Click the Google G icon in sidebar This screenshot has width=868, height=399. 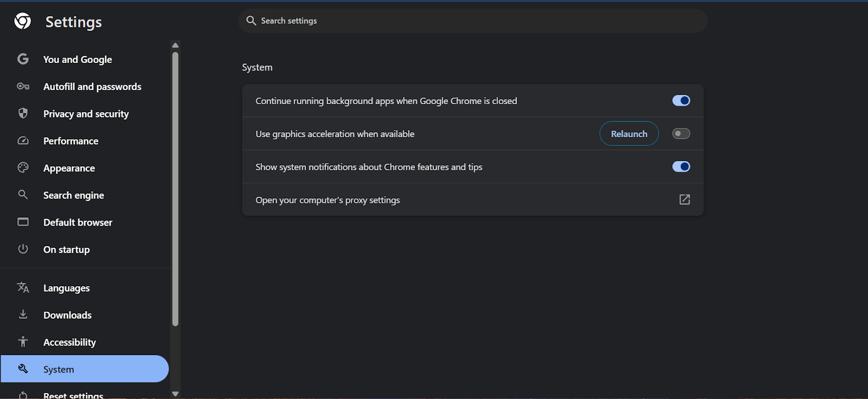23,59
